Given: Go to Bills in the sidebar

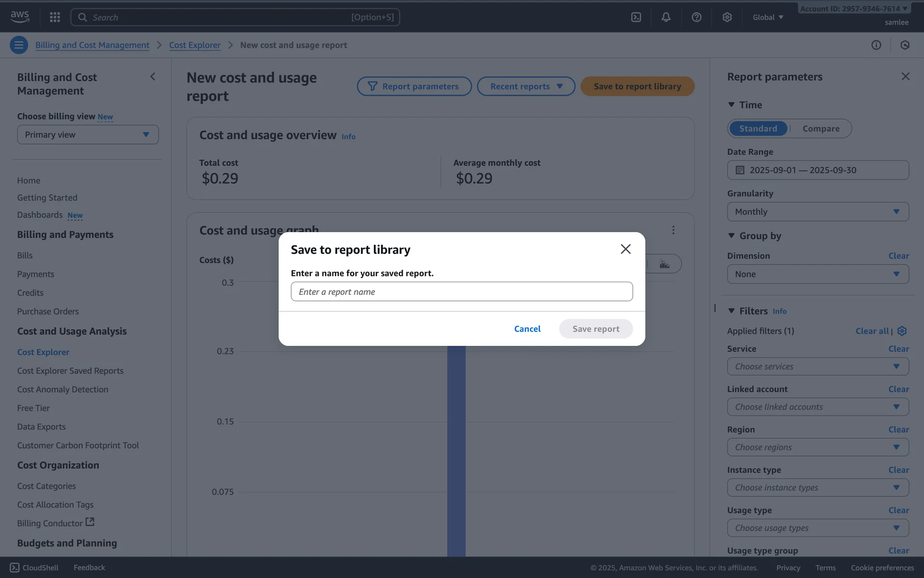Looking at the screenshot, I should point(25,256).
